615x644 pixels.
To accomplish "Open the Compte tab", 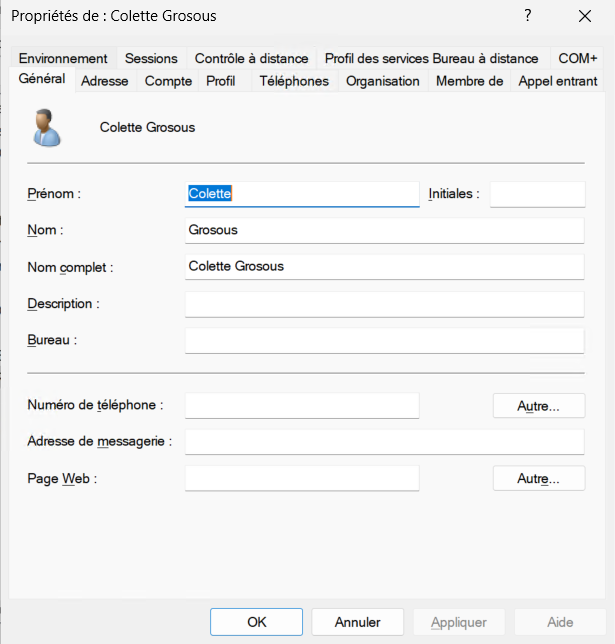I will (x=168, y=81).
